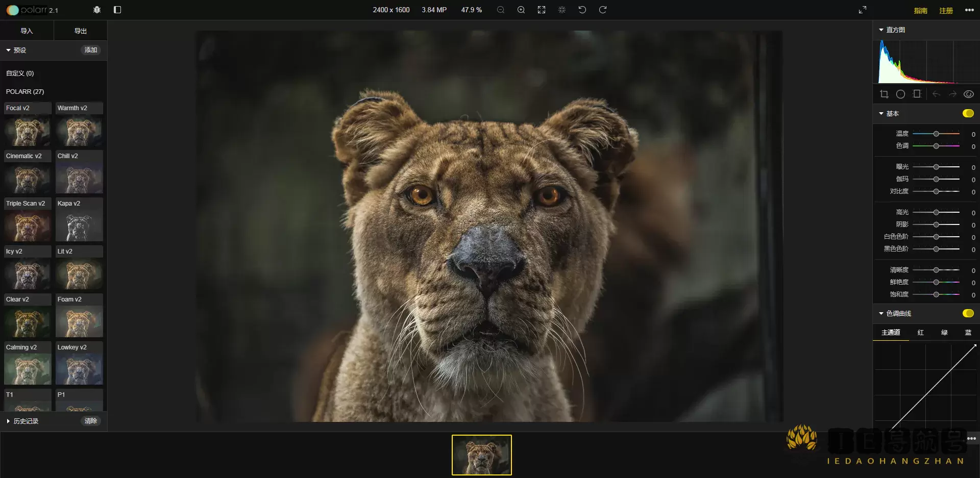Viewport: 980px width, 478px height.
Task: Undo the last edit with the undo arrow
Action: point(582,10)
